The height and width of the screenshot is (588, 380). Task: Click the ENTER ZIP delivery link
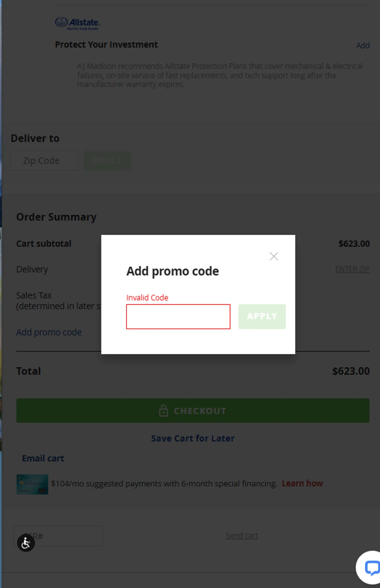pos(352,269)
